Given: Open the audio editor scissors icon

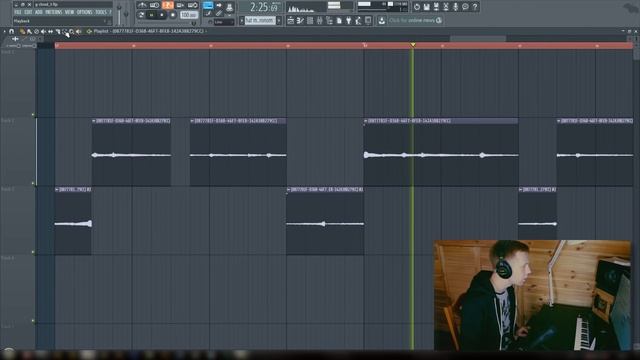Looking at the screenshot, I should click(446, 7).
